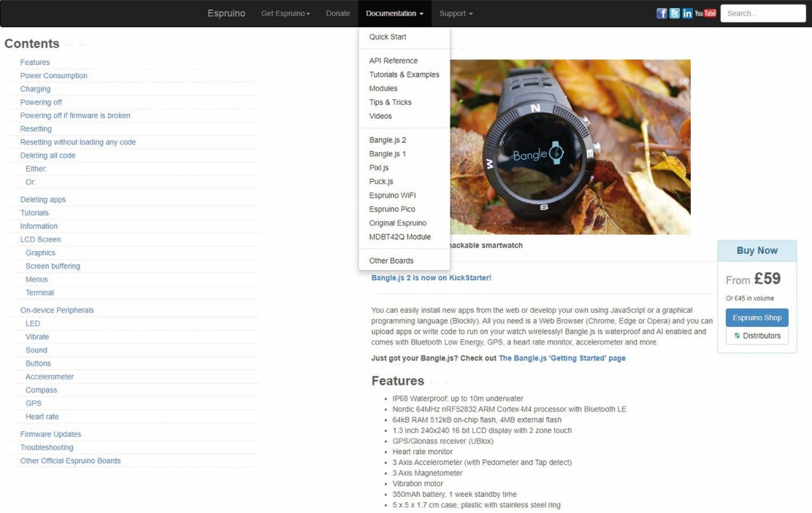Open the LED contents link
The width and height of the screenshot is (812, 513).
32,324
